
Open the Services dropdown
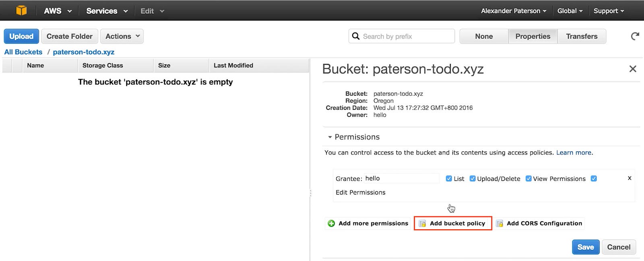point(107,11)
